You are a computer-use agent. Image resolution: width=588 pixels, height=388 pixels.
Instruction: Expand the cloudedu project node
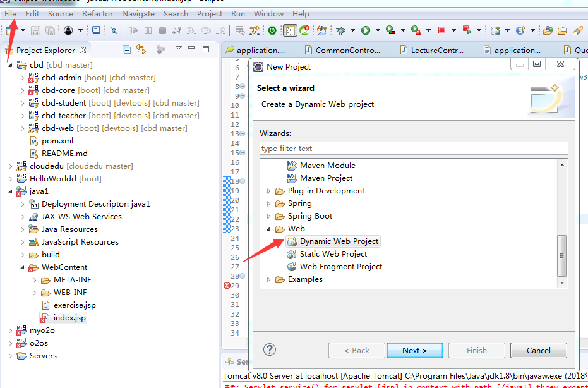[10, 166]
